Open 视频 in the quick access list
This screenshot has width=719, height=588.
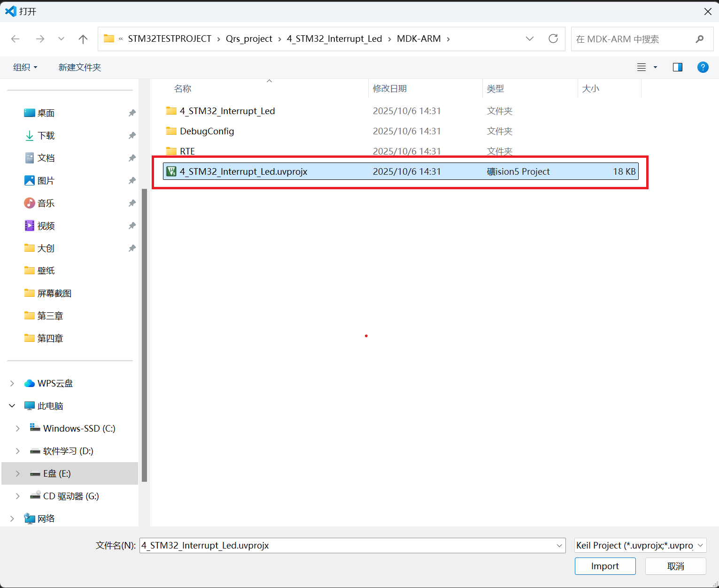coord(46,225)
